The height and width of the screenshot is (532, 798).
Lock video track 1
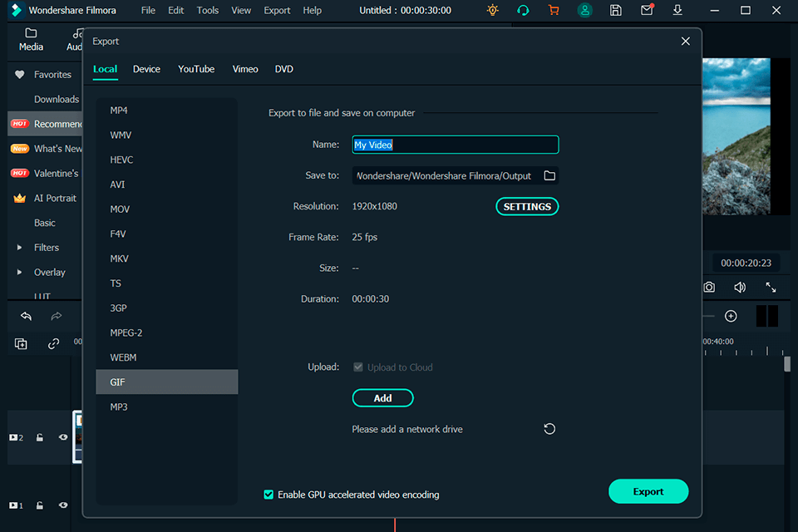pyautogui.click(x=40, y=505)
